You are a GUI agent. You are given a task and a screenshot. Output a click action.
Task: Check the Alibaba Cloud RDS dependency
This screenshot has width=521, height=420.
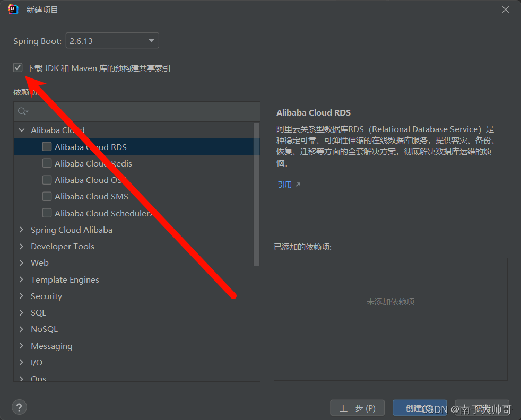[x=47, y=146]
